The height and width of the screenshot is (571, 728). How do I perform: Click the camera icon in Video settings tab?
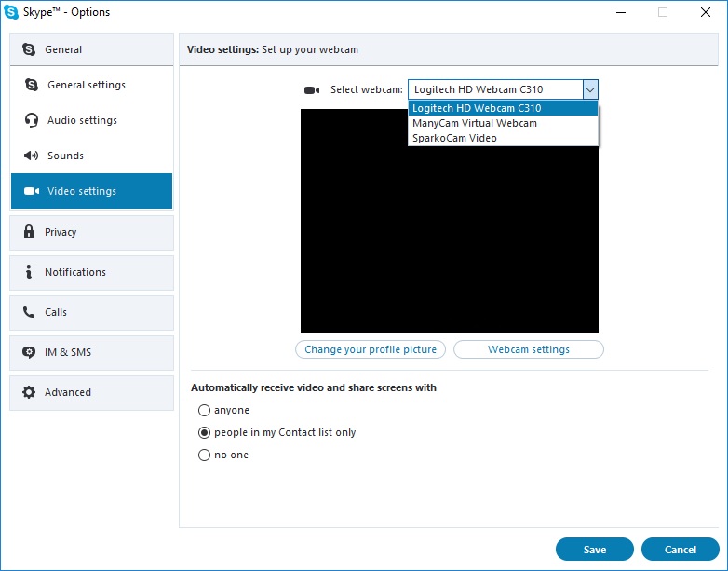pyautogui.click(x=32, y=191)
